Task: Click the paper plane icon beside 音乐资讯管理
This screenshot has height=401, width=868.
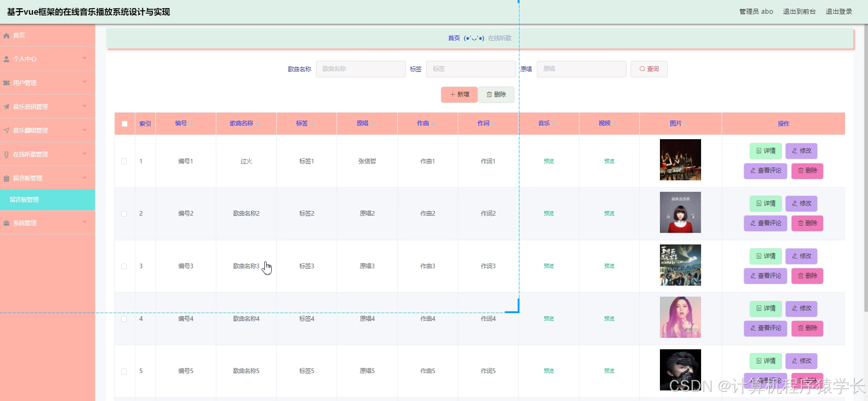Action: coord(6,107)
